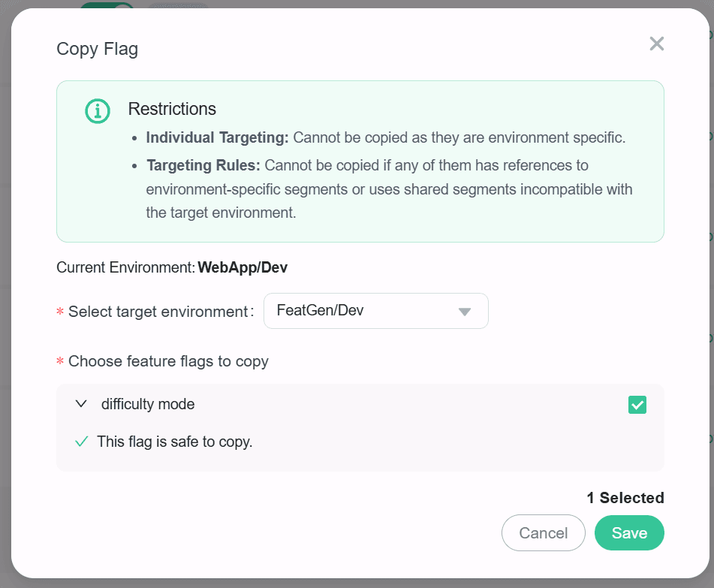The image size is (714, 588).
Task: Click the Restrictions info icon
Action: 98,111
